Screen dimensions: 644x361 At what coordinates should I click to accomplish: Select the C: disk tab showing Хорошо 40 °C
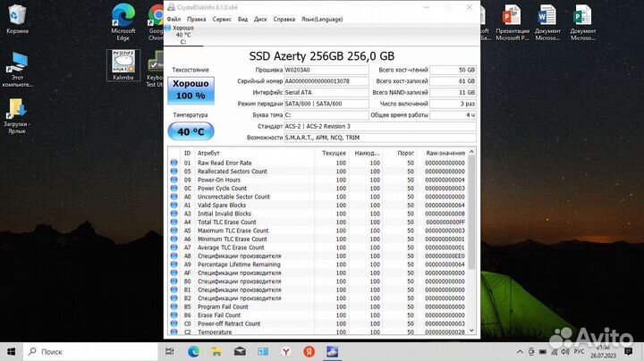[183, 35]
